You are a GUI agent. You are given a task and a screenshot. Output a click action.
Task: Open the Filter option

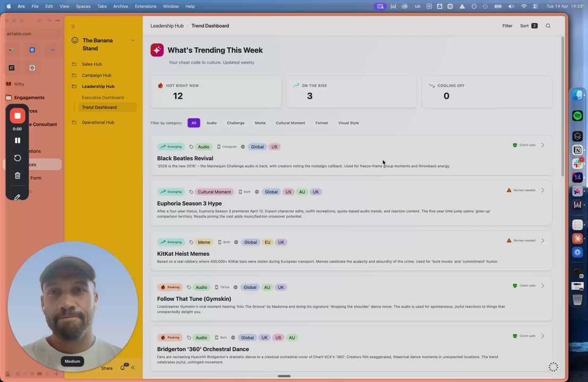coord(507,26)
